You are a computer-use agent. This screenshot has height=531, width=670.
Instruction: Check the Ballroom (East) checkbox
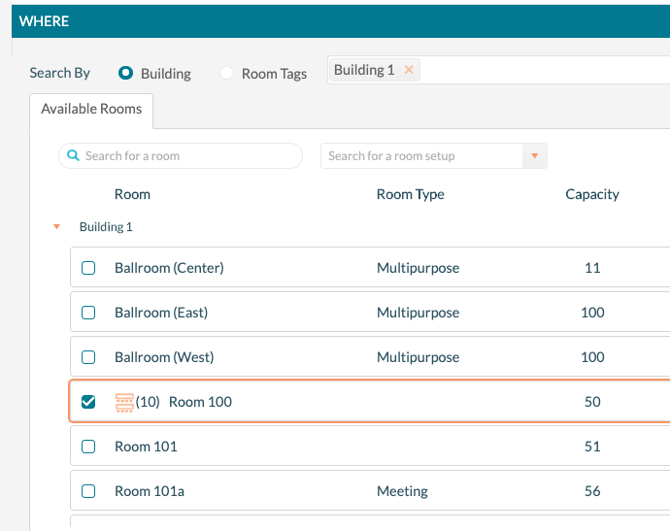(88, 313)
